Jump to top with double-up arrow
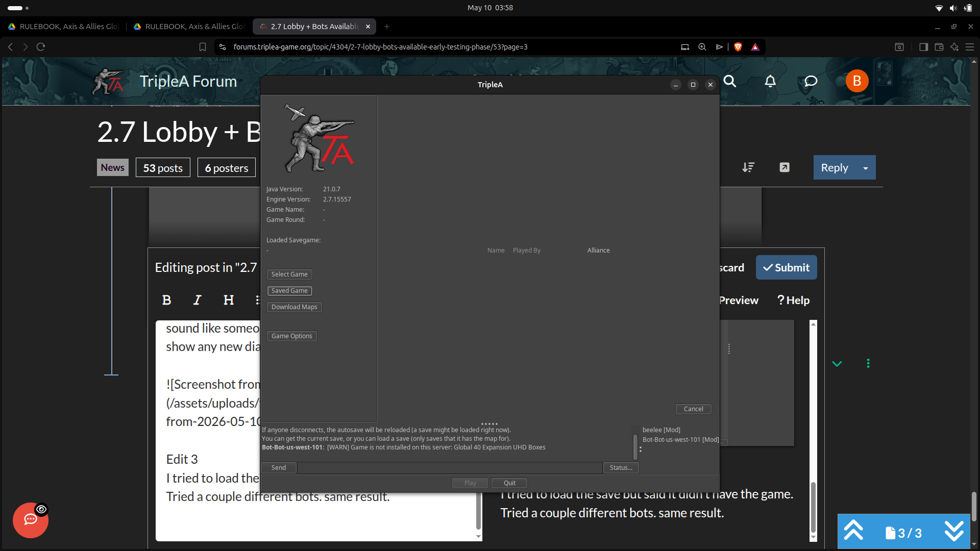This screenshot has width=980, height=551. [x=853, y=531]
